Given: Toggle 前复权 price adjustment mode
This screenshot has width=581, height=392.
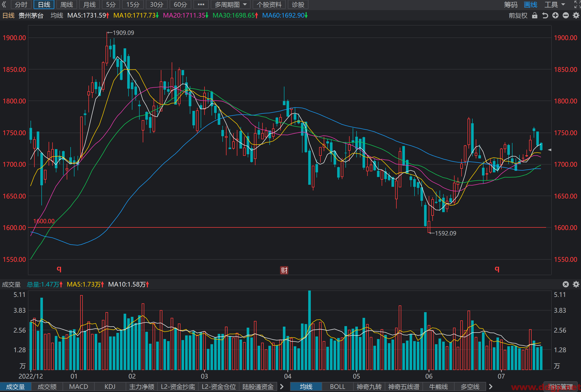Looking at the screenshot, I should pos(518,16).
